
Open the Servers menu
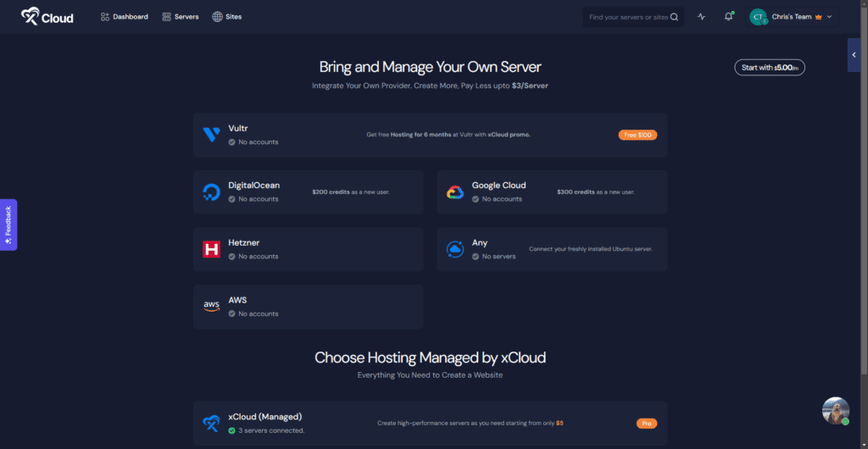tap(180, 17)
